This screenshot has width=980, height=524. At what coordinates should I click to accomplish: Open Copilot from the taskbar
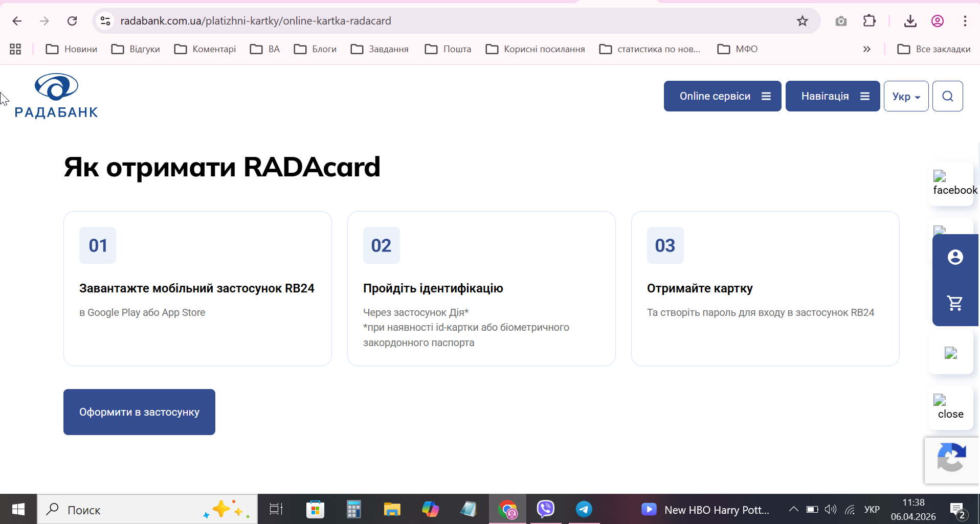[x=430, y=509]
